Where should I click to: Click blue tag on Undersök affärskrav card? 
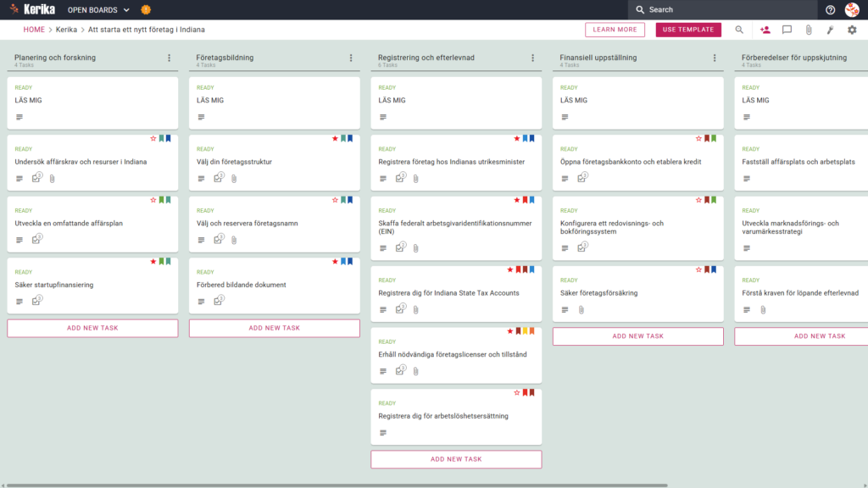pyautogui.click(x=169, y=138)
